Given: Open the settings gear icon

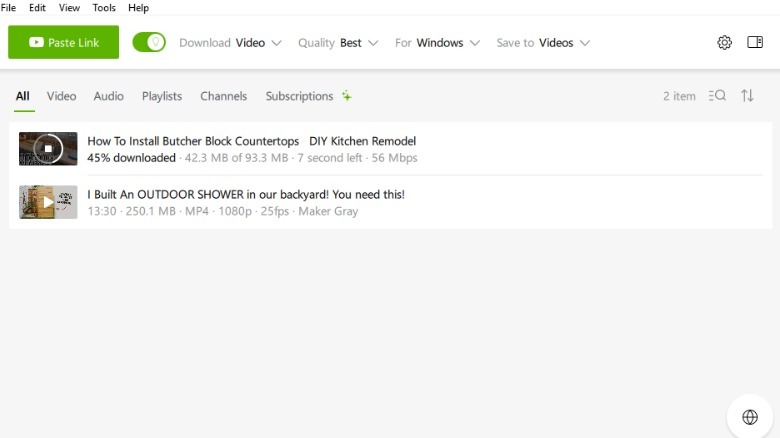Looking at the screenshot, I should click(x=725, y=43).
